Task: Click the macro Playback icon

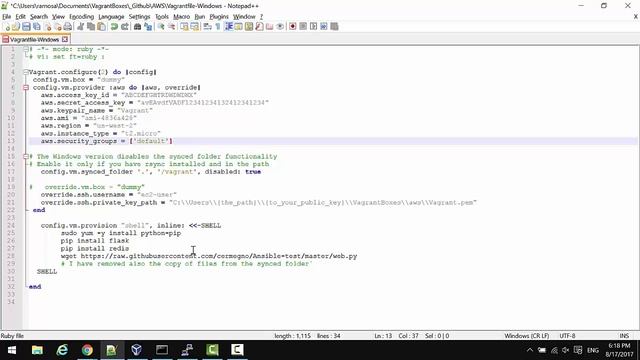Action: click(313, 27)
